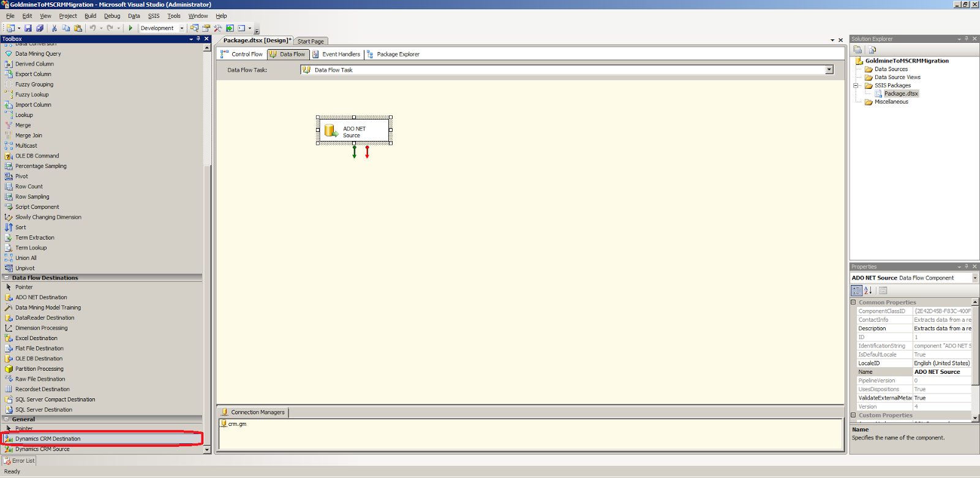Collapse Data Flow Destinations toolbox group
The width and height of the screenshot is (980, 478).
click(7, 278)
